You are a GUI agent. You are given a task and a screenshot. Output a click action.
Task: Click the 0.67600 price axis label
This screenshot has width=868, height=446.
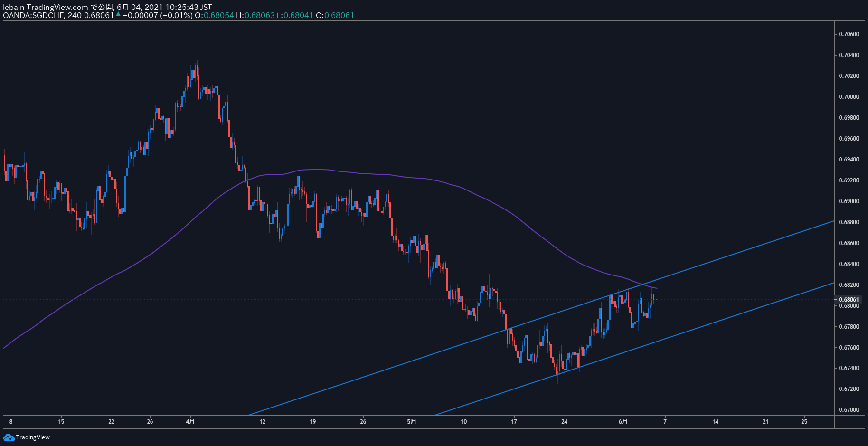coord(849,348)
